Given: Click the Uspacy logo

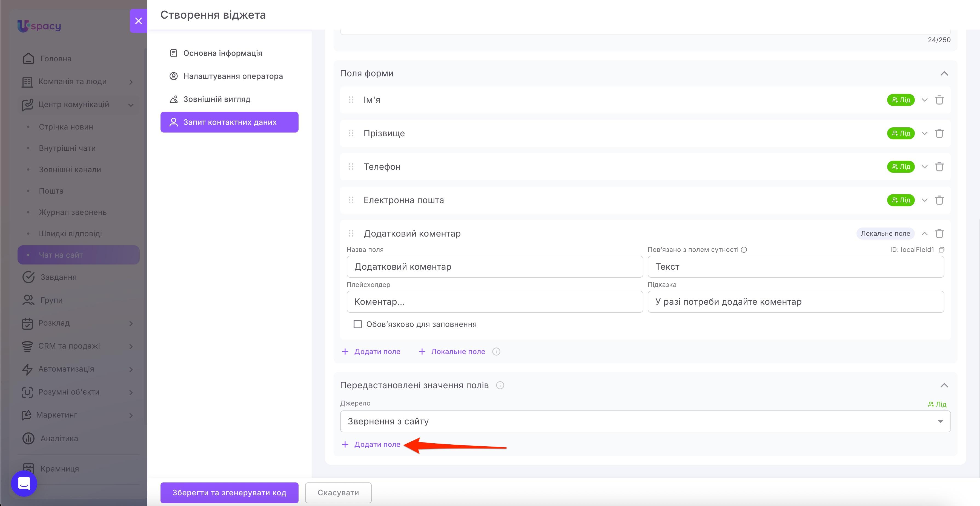Looking at the screenshot, I should pos(39,26).
